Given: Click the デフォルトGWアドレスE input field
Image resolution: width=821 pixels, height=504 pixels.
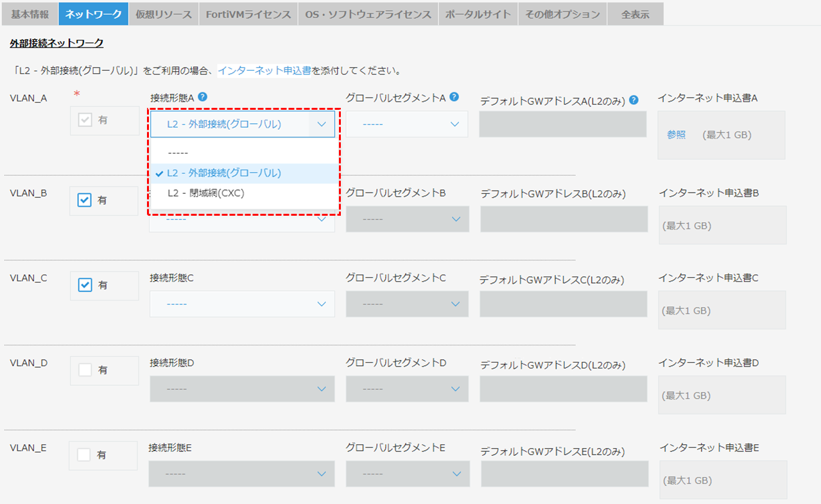Looking at the screenshot, I should pos(565,474).
